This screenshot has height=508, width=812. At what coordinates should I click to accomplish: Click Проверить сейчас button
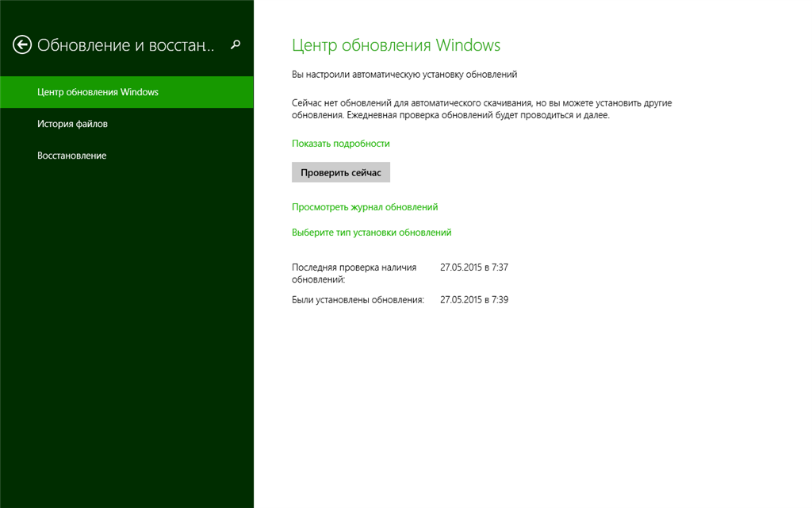click(x=341, y=172)
